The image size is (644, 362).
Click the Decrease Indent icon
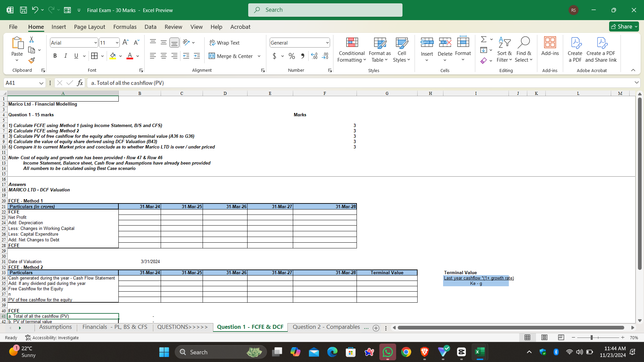tap(186, 56)
